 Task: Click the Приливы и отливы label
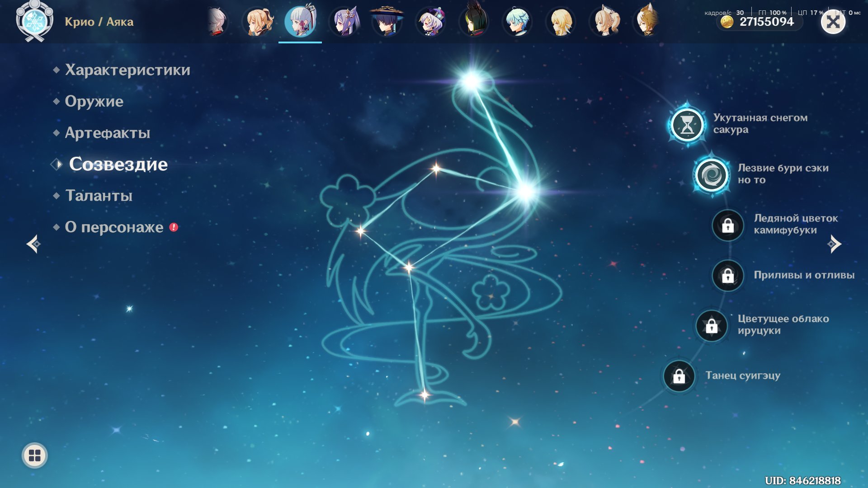click(x=804, y=275)
